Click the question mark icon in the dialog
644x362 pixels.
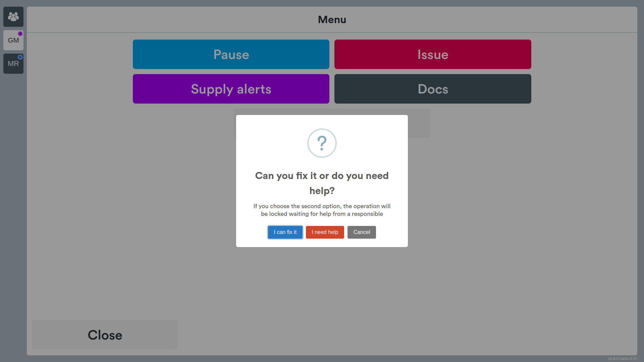pos(322,143)
